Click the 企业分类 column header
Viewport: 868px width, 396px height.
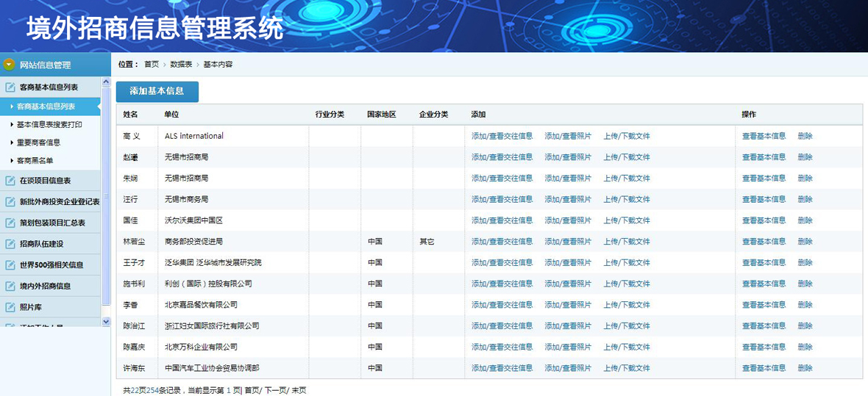point(434,115)
